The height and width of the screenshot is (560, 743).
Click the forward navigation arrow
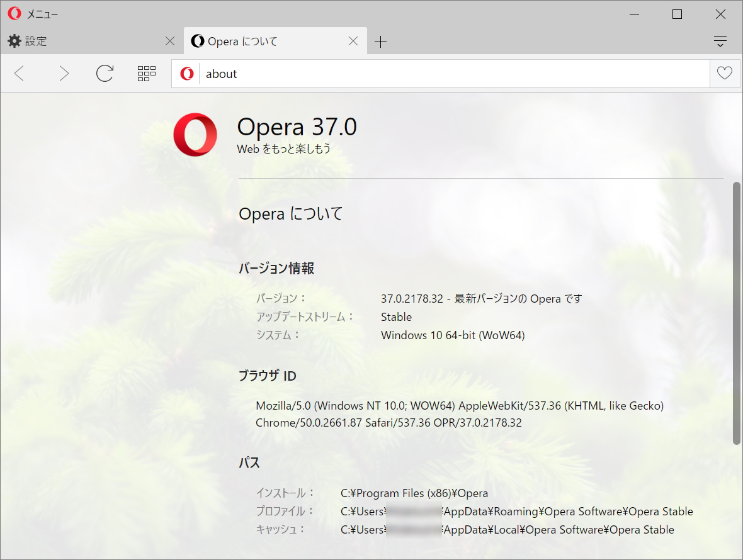[x=64, y=74]
